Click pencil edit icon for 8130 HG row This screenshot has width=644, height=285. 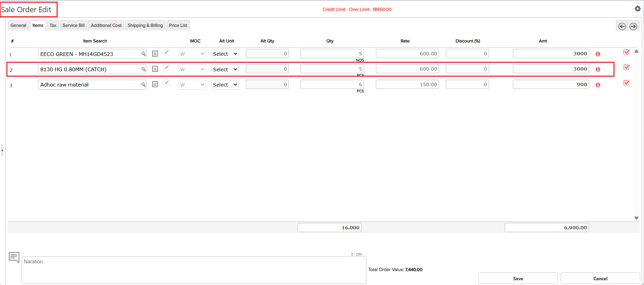[x=166, y=68]
